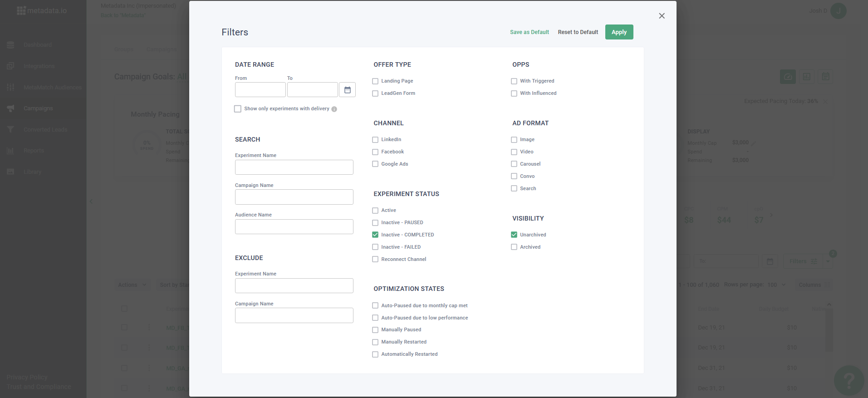Image resolution: width=868 pixels, height=398 pixels.
Task: Click Save as Default link
Action: click(529, 32)
